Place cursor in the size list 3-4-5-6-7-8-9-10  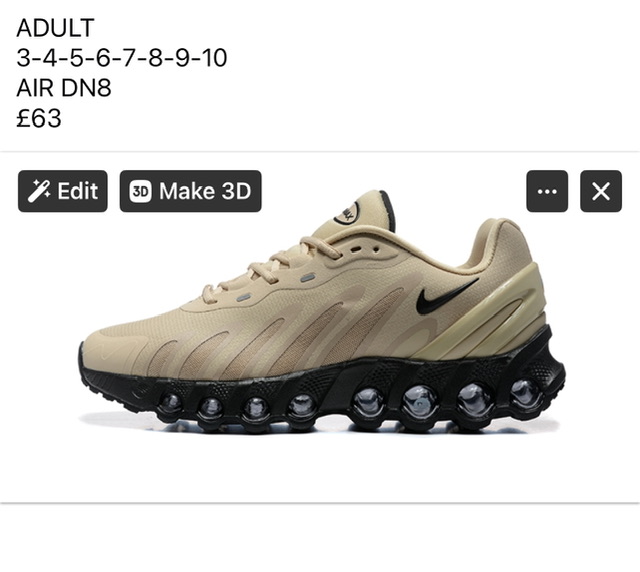(122, 58)
